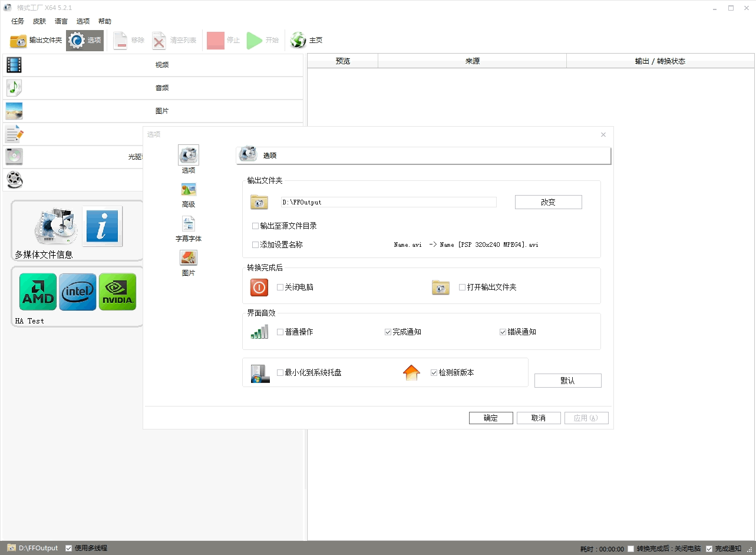Click the 改变 output folder button
Image resolution: width=756 pixels, height=555 pixels.
pos(548,202)
